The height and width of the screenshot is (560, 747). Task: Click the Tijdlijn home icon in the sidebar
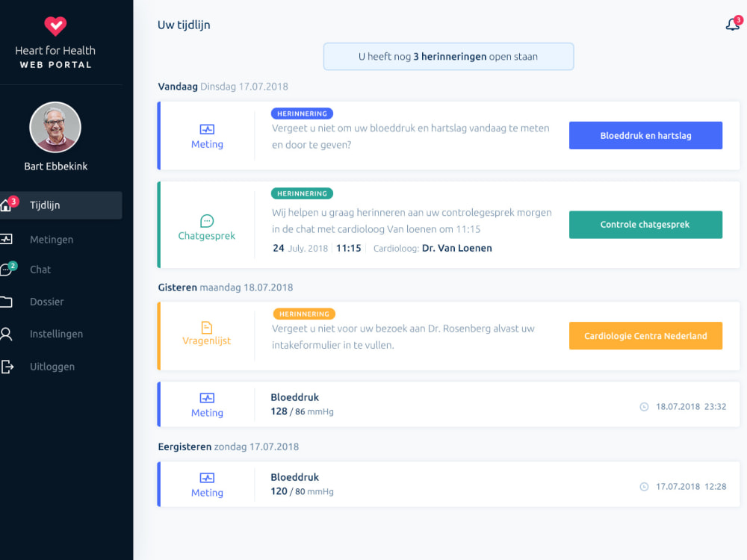pos(5,205)
